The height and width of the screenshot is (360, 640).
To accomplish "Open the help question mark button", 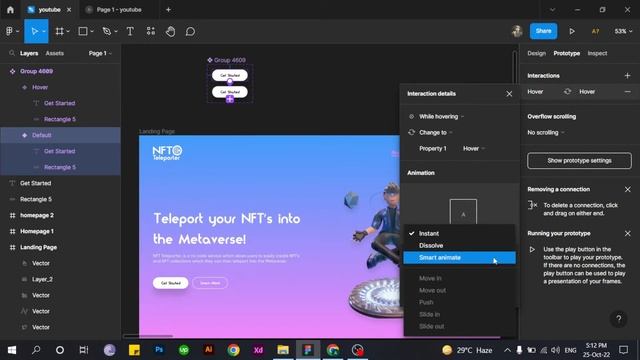I will click(619, 319).
